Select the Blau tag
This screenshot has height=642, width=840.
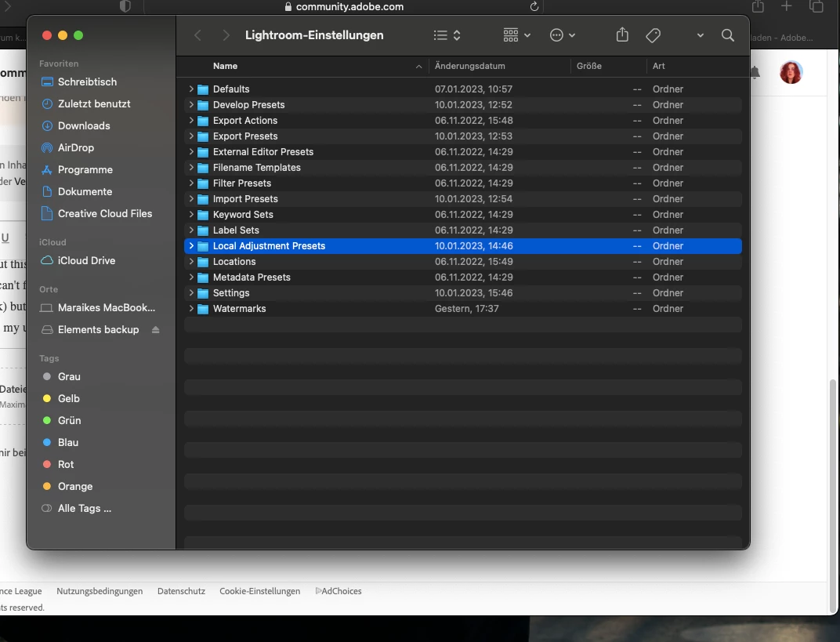tap(67, 443)
